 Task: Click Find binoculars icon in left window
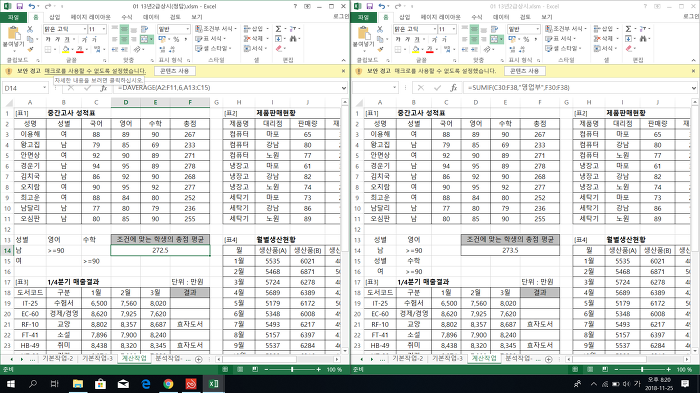(x=293, y=39)
